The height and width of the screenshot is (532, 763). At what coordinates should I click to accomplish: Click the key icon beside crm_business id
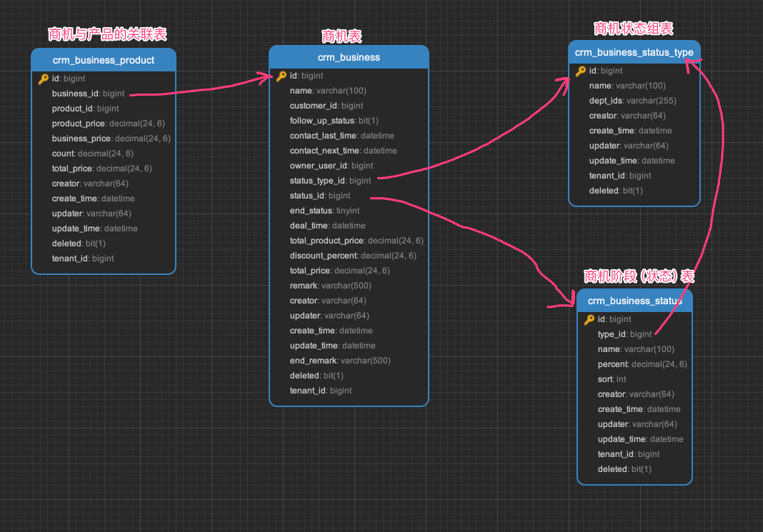(x=281, y=76)
